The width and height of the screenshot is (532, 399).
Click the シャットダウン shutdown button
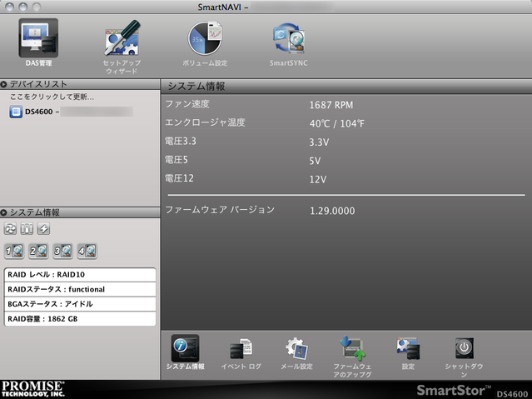(x=464, y=351)
